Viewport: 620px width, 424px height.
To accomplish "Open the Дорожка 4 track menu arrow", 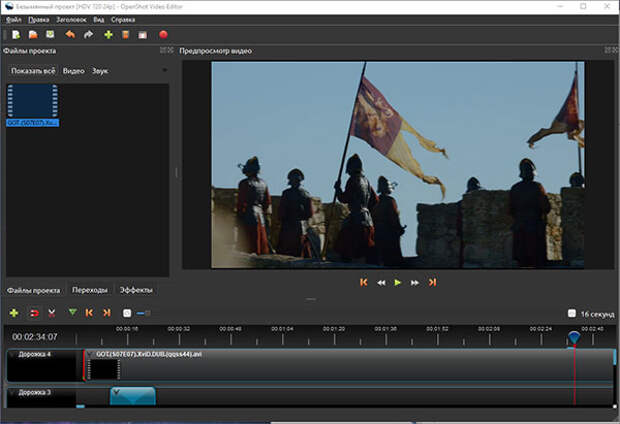I will [12, 354].
